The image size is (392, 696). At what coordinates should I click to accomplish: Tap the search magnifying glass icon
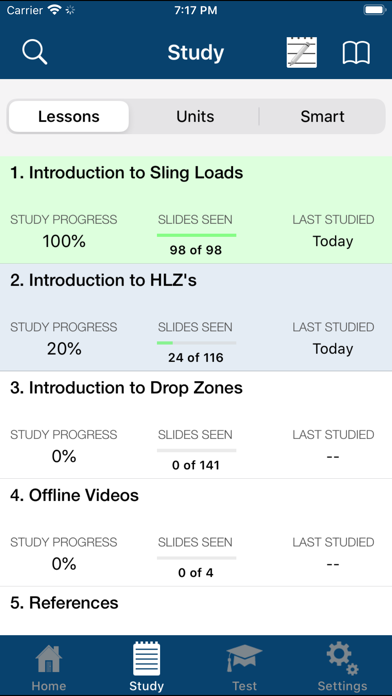click(x=35, y=52)
